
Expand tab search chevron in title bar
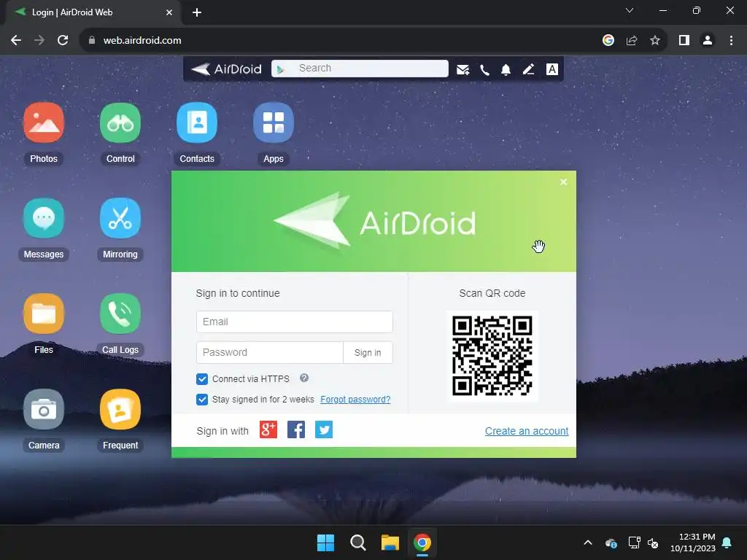click(630, 10)
